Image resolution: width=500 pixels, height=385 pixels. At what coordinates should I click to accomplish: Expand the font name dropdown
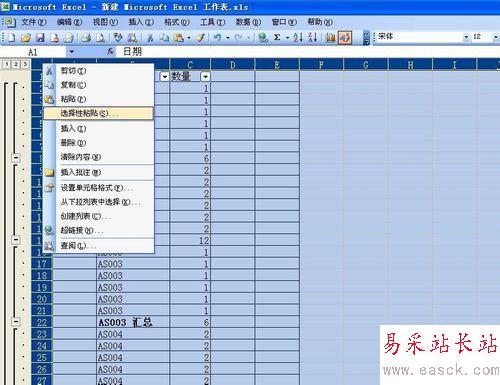point(466,37)
